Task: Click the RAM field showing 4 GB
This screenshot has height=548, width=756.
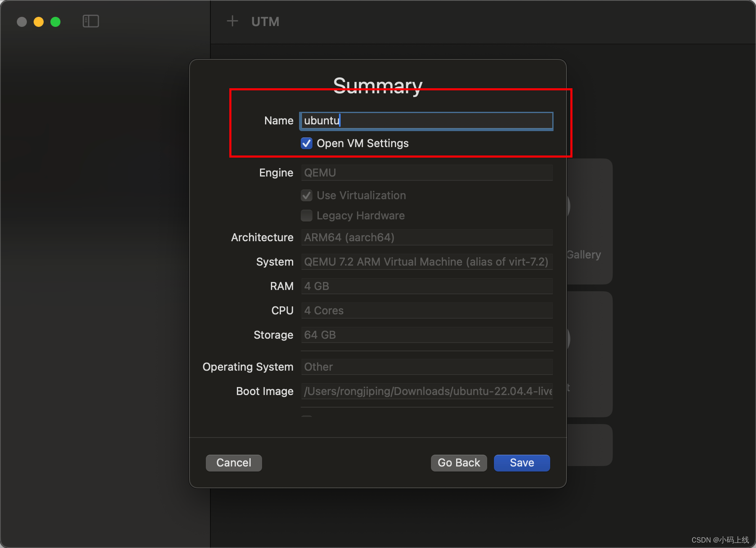Action: (x=427, y=286)
